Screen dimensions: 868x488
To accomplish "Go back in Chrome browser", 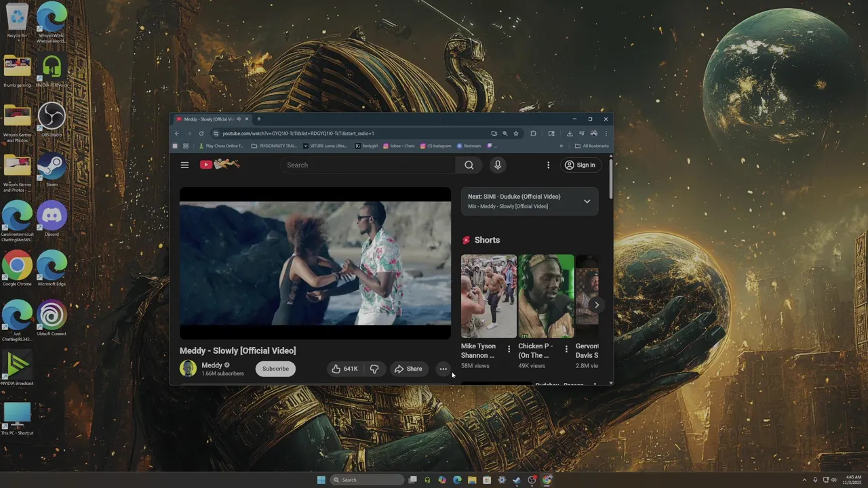I will 177,134.
